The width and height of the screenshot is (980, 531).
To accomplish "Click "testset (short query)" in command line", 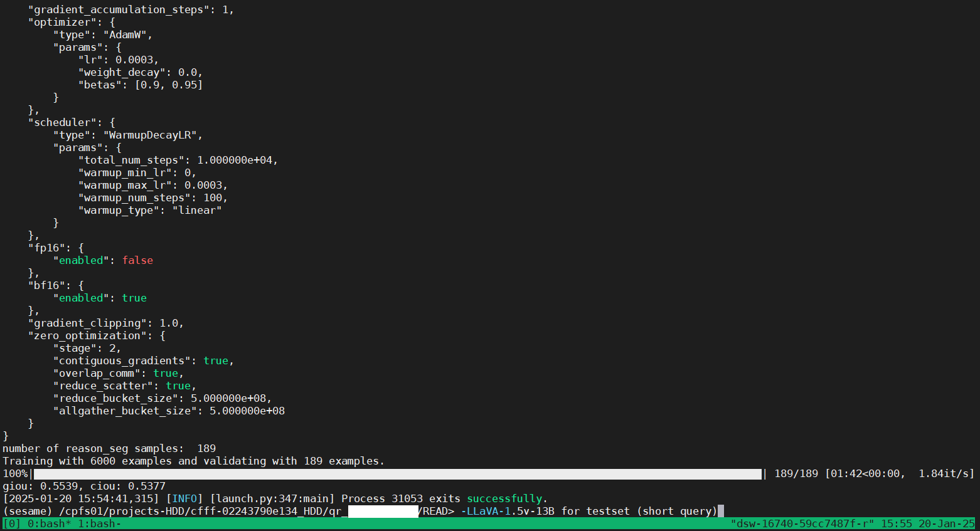I will click(x=652, y=511).
